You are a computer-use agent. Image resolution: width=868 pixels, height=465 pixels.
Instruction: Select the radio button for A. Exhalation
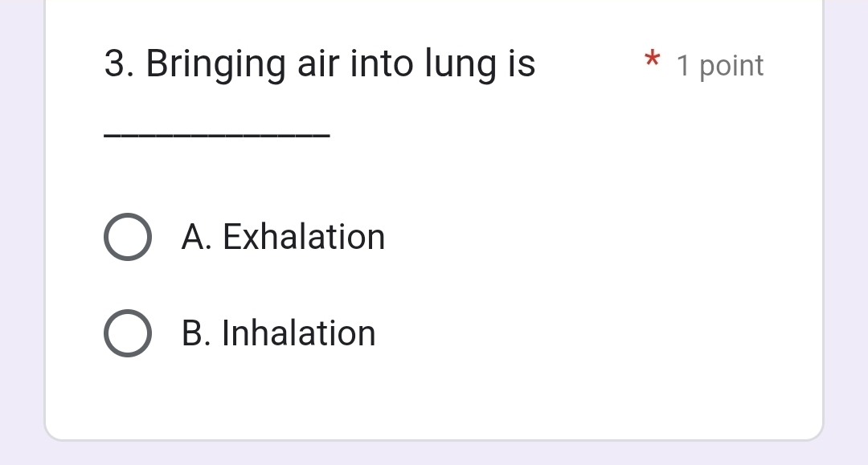coord(127,236)
